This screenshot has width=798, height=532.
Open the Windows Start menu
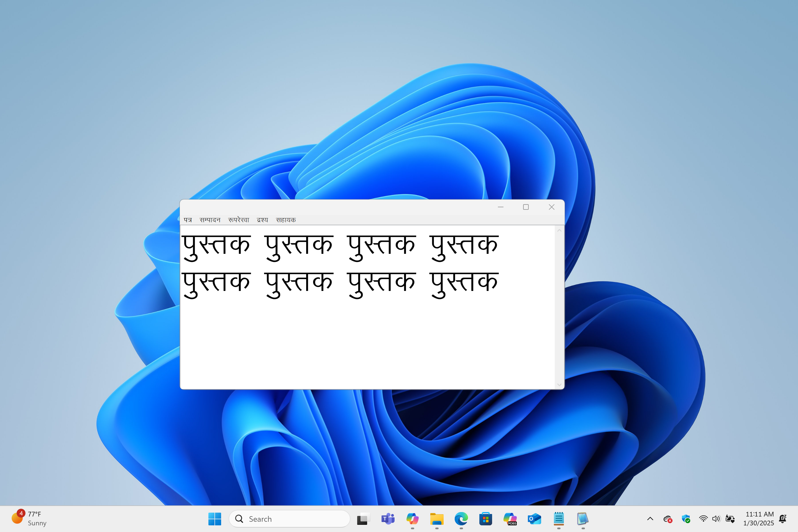click(x=214, y=519)
